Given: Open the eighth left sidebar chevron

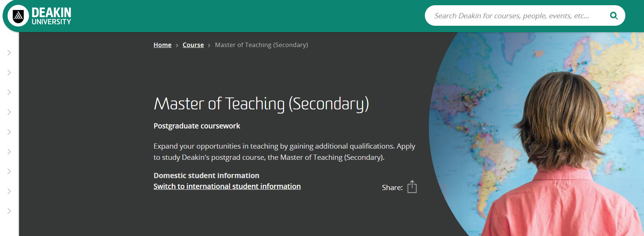Looking at the screenshot, I should [9, 191].
